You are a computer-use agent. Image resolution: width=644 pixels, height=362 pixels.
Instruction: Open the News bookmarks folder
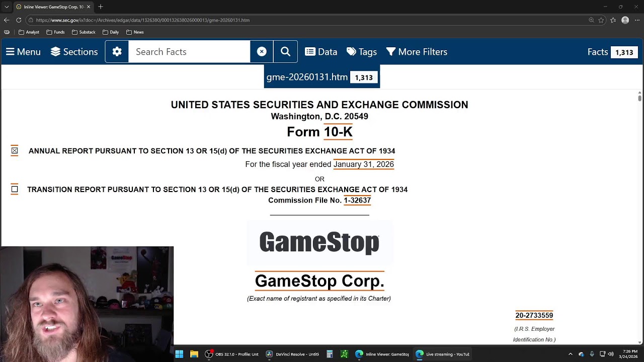pyautogui.click(x=135, y=32)
